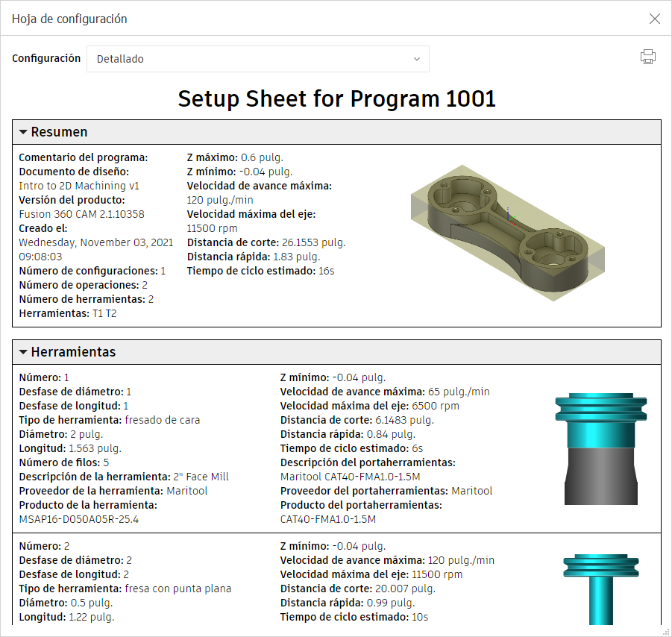672x637 pixels.
Task: Click the 2" Face Mill description
Action: [201, 477]
